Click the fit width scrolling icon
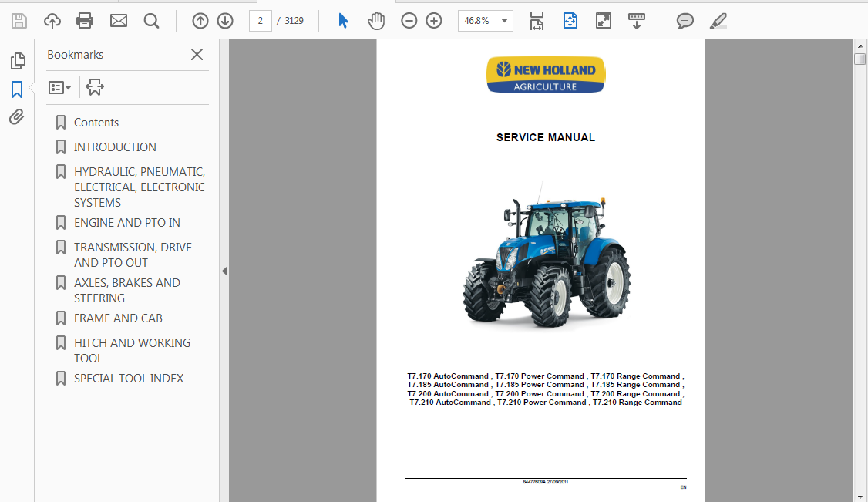Screen dimensions: 868x502 (537, 21)
